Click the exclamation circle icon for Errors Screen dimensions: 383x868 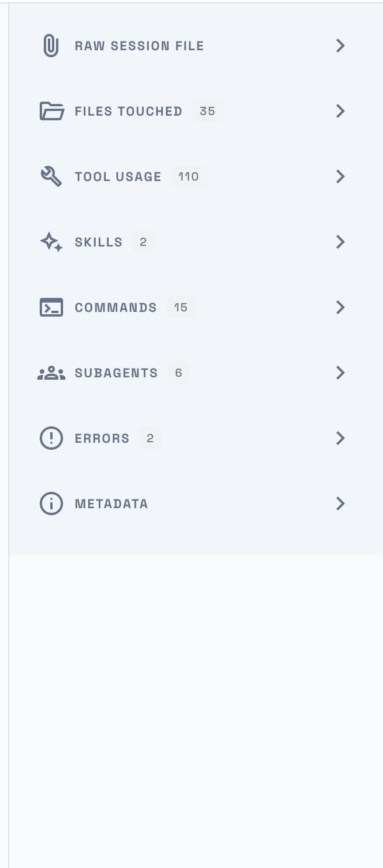pos(51,438)
